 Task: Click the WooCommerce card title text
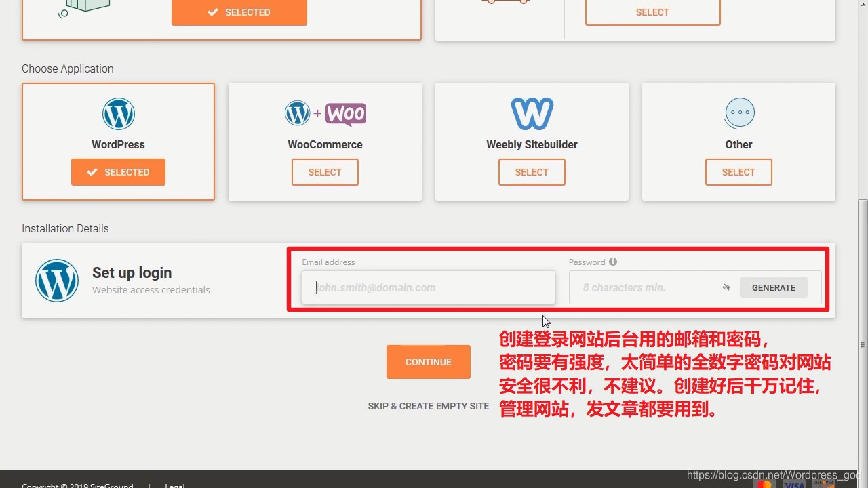tap(325, 144)
